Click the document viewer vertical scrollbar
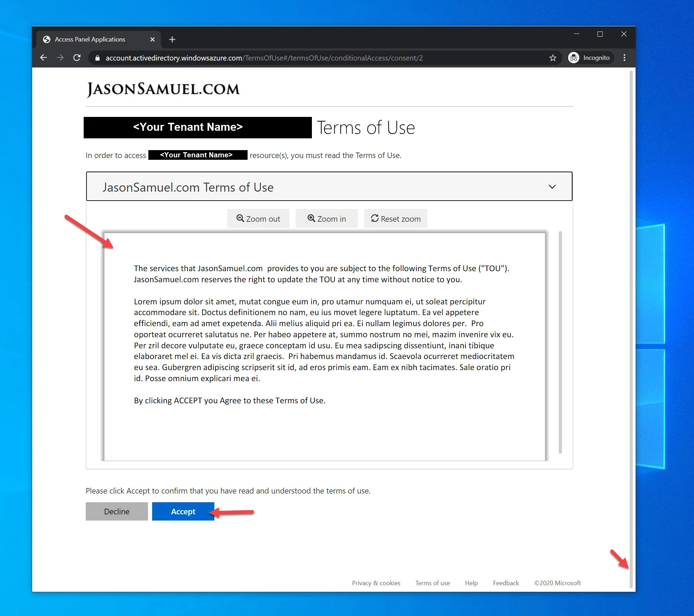The height and width of the screenshot is (616, 694). pos(560,342)
